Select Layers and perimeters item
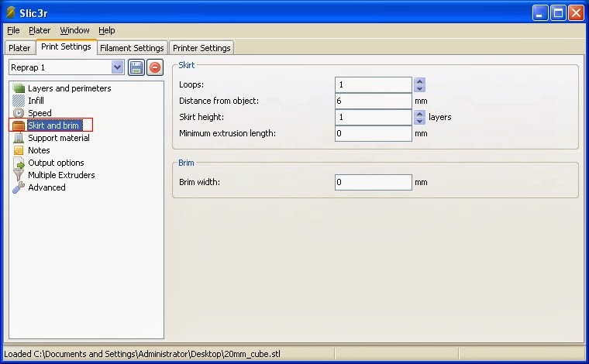The width and height of the screenshot is (589, 364). tap(70, 88)
